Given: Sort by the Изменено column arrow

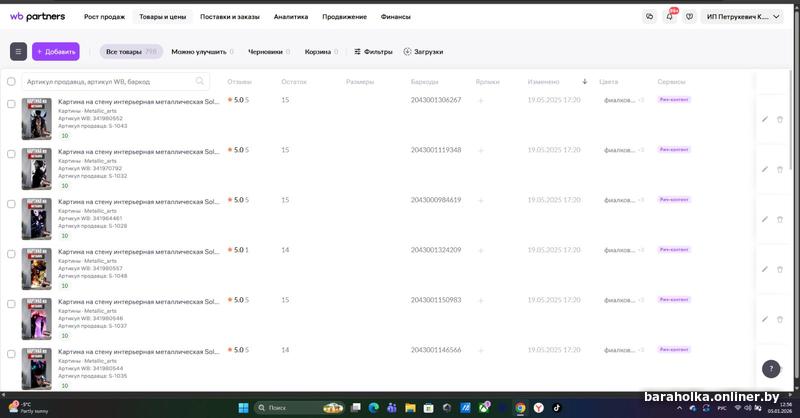Looking at the screenshot, I should coord(584,81).
